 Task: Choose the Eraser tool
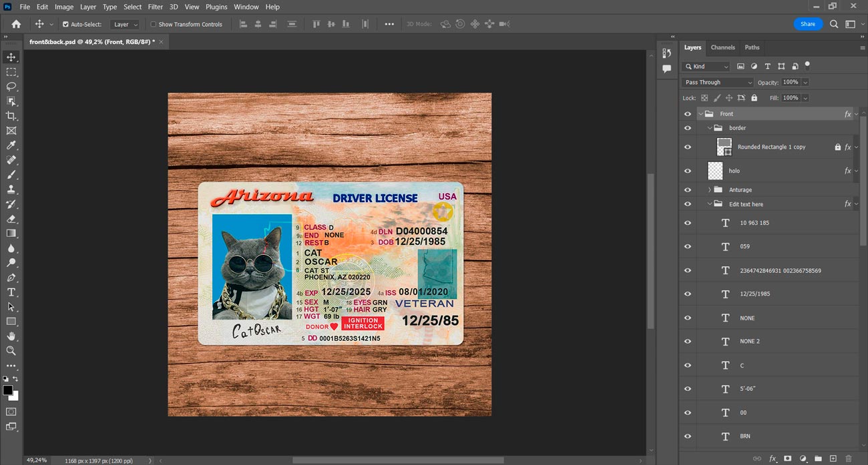[x=11, y=219]
